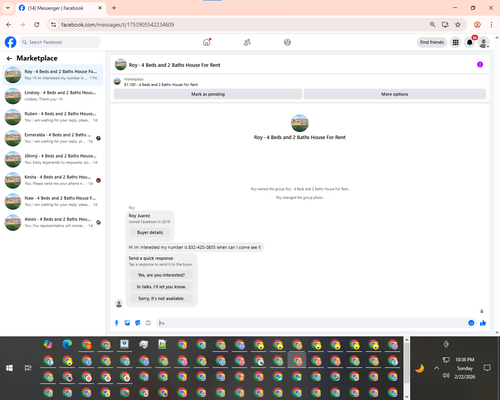
Task: Go back in browser history
Action: pyautogui.click(x=9, y=24)
